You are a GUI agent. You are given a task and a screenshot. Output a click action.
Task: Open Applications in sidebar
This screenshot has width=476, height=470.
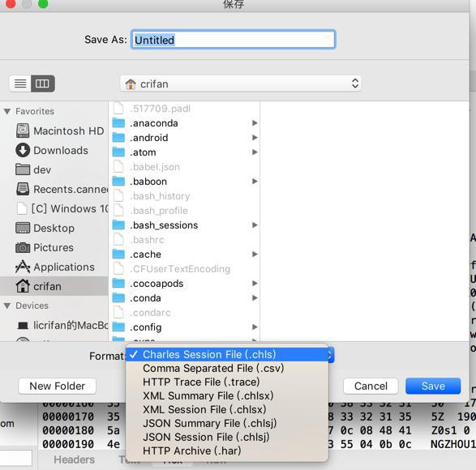coord(55,267)
